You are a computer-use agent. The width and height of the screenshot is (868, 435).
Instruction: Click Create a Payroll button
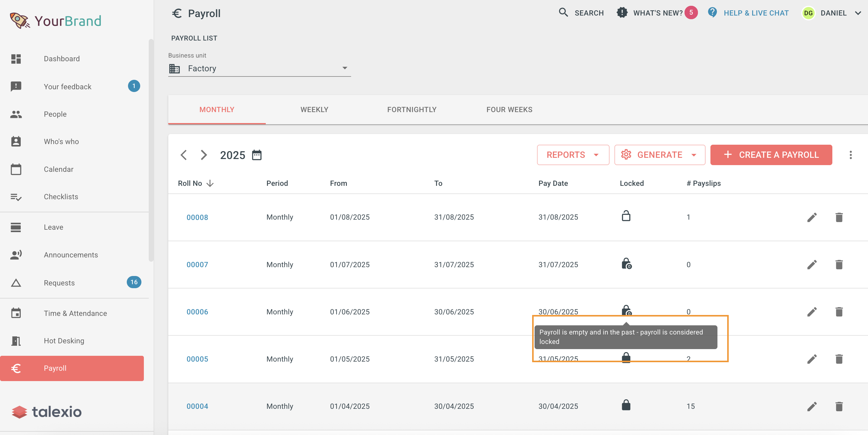[771, 155]
